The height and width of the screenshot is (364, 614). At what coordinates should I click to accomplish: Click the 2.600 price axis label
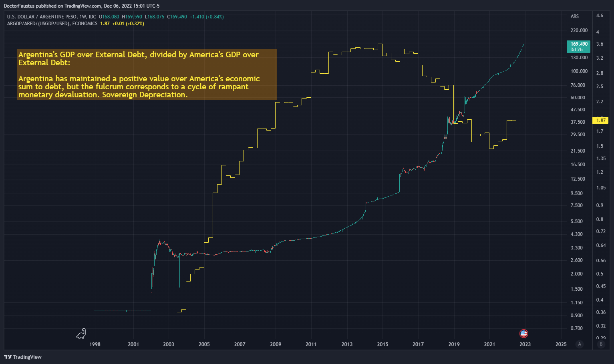(577, 260)
